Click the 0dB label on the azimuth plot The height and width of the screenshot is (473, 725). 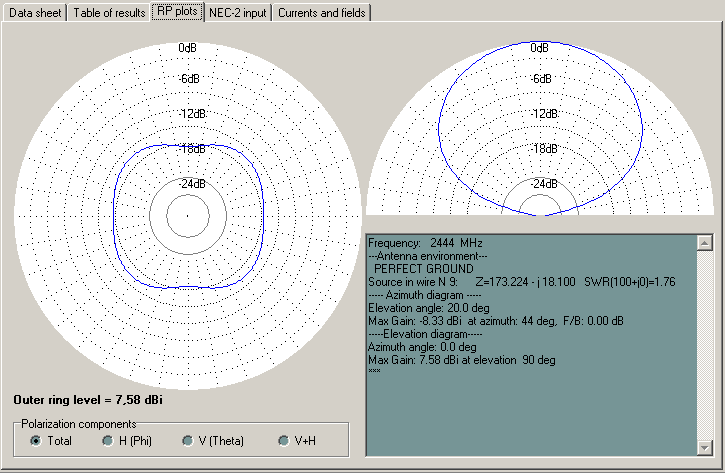187,48
